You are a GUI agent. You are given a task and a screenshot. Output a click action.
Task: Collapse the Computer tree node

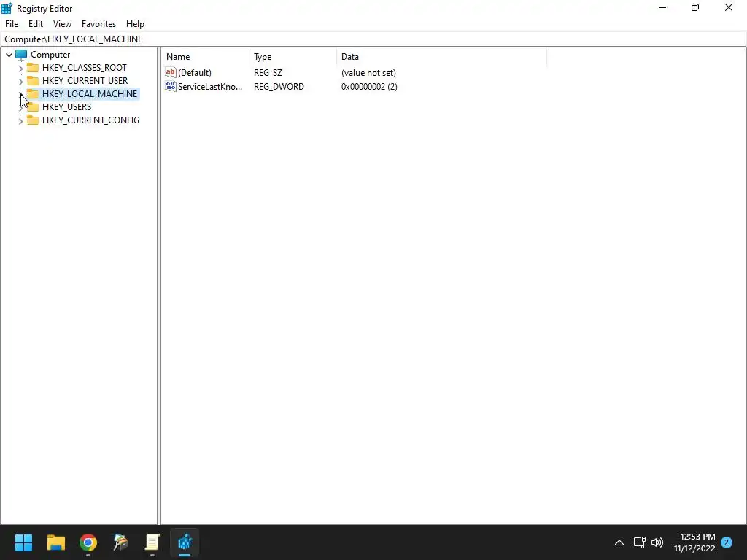click(9, 55)
